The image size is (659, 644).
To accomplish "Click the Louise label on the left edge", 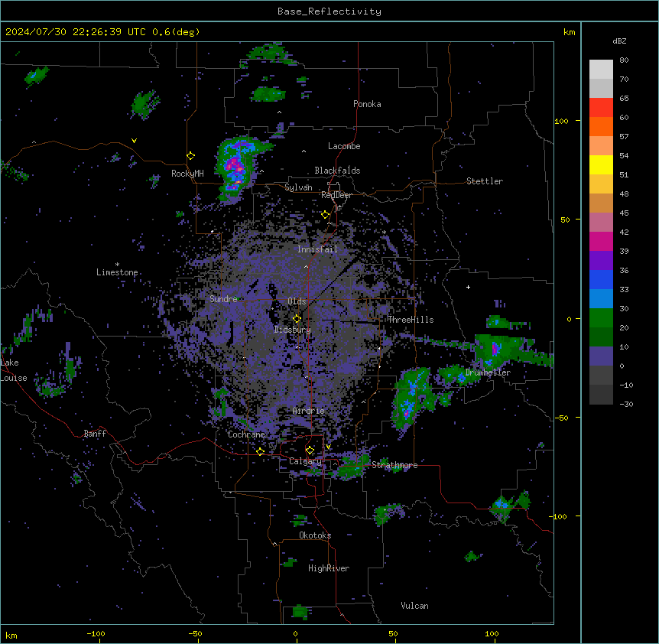I will (x=14, y=378).
